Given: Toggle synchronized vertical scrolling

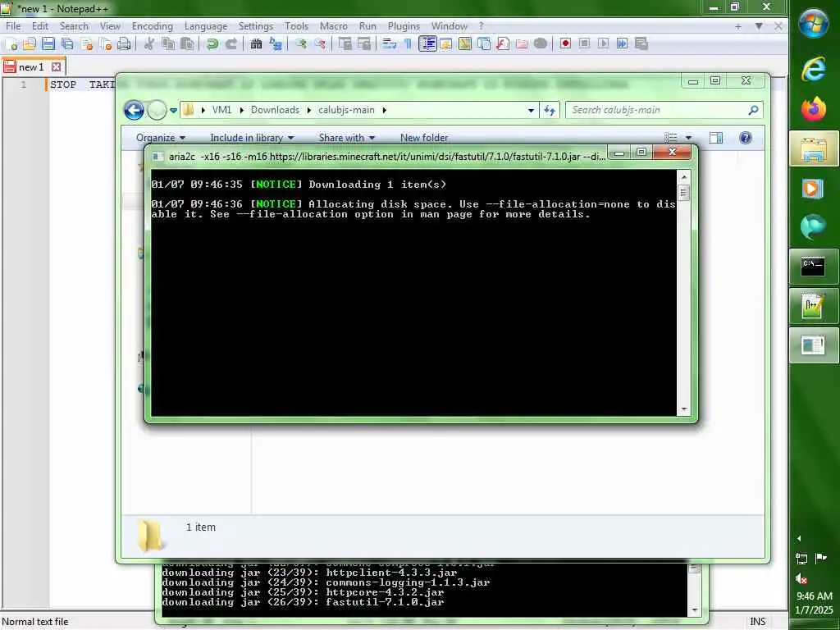Looking at the screenshot, I should (x=345, y=44).
